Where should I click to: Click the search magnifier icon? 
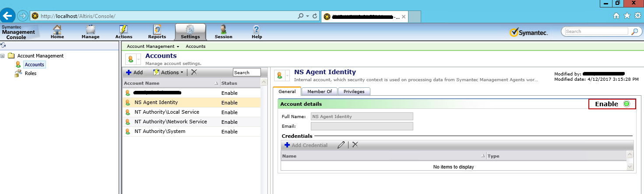(634, 32)
